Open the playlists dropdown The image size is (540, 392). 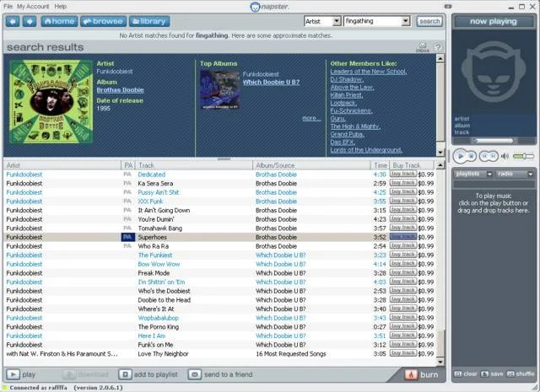[474, 175]
